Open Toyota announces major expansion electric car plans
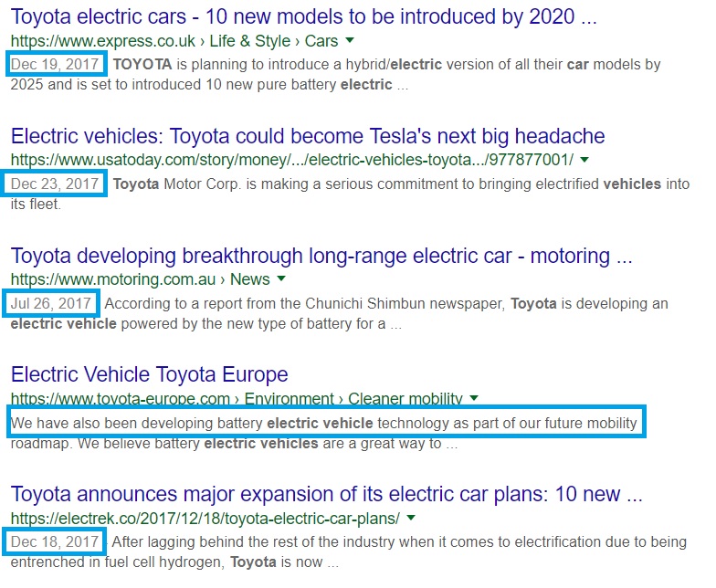716x588 pixels. click(x=327, y=495)
